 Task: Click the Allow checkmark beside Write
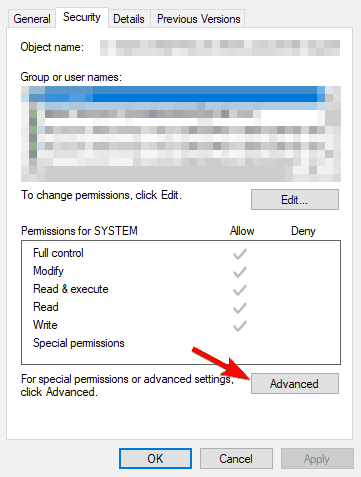click(x=240, y=326)
